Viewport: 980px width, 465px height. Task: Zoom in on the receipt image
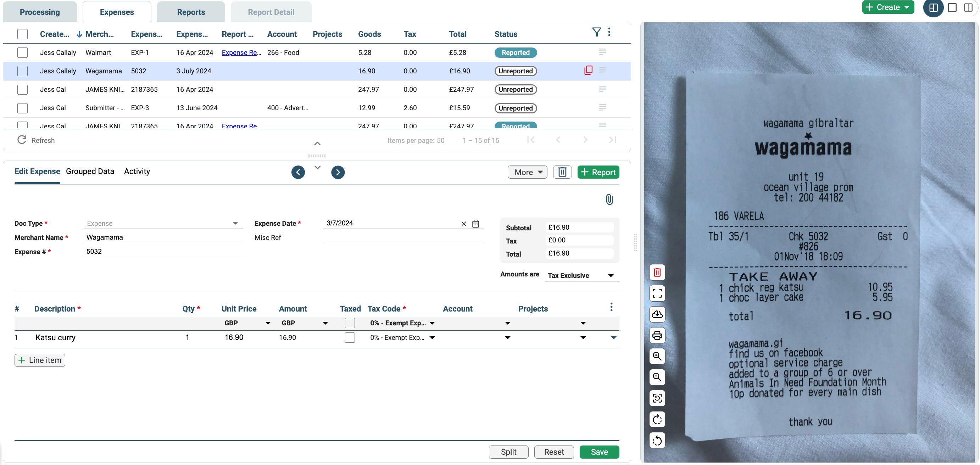[657, 356]
